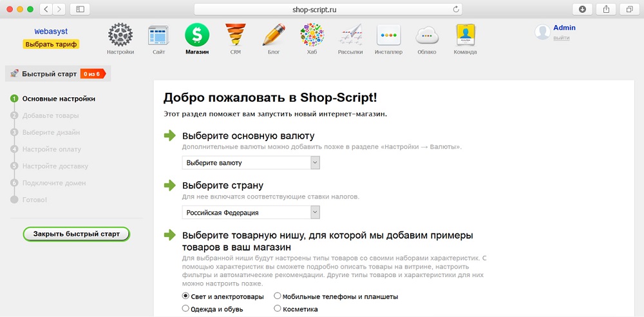Open the CRM funnel icon
The height and width of the screenshot is (317, 644).
point(235,35)
